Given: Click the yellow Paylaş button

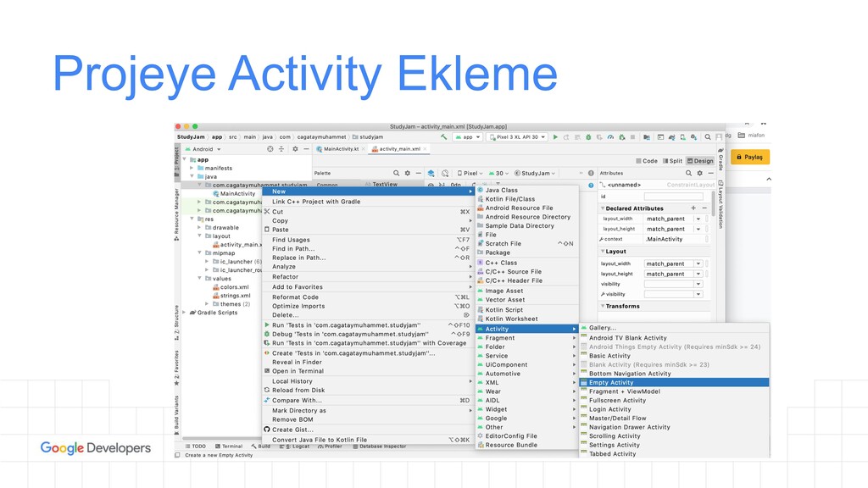Looking at the screenshot, I should [749, 157].
